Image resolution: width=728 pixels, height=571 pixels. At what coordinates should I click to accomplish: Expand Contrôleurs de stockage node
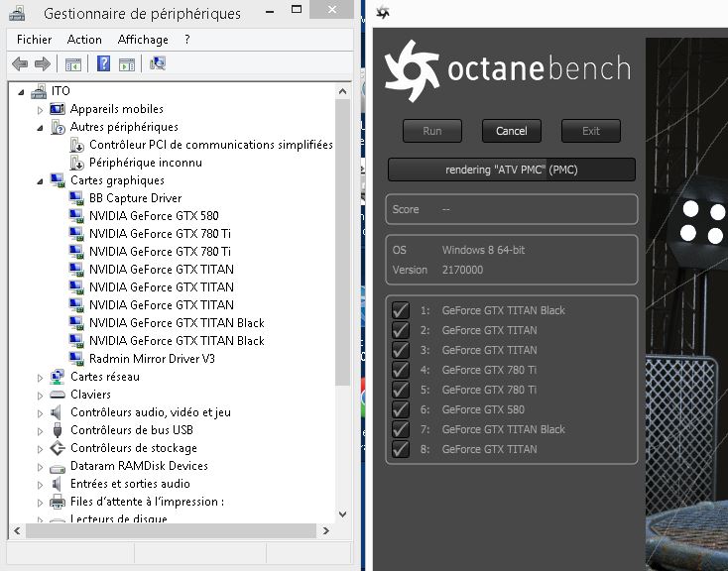(40, 449)
